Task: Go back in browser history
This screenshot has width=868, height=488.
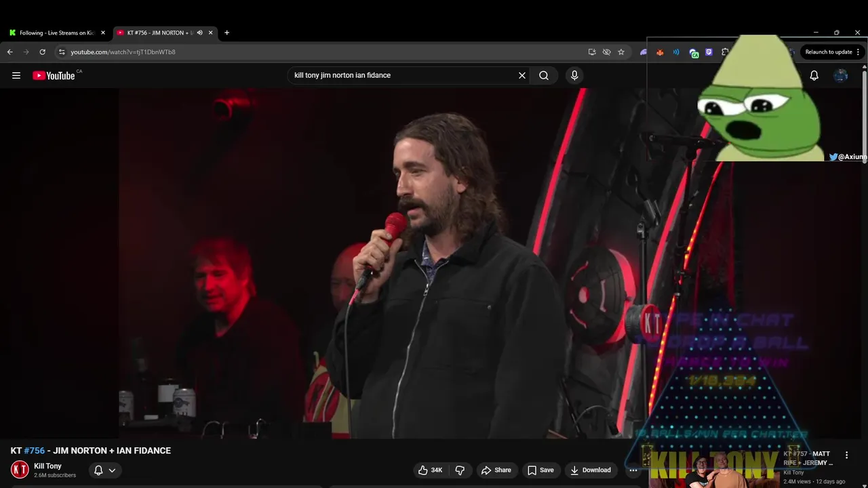Action: pos(10,52)
